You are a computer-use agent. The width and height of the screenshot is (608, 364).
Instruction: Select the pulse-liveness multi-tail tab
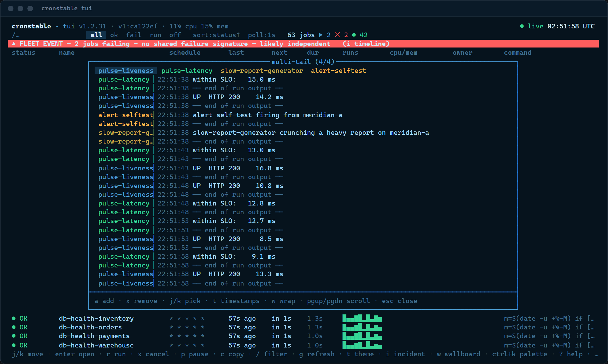(126, 70)
